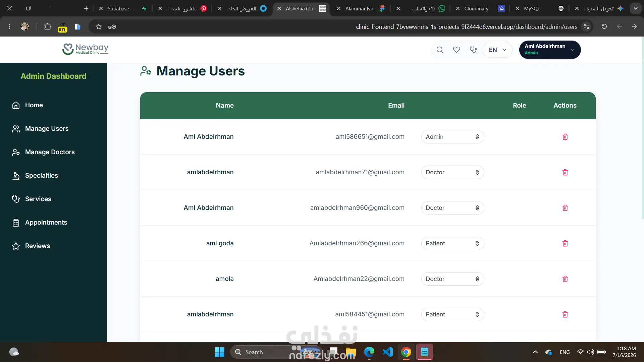Open Visual Studio Code from taskbar

(x=388, y=352)
